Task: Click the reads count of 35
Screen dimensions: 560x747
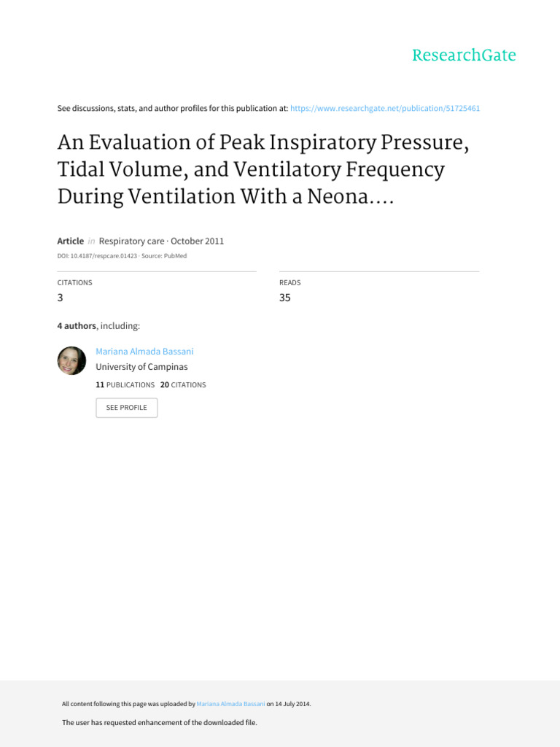Action: (285, 297)
